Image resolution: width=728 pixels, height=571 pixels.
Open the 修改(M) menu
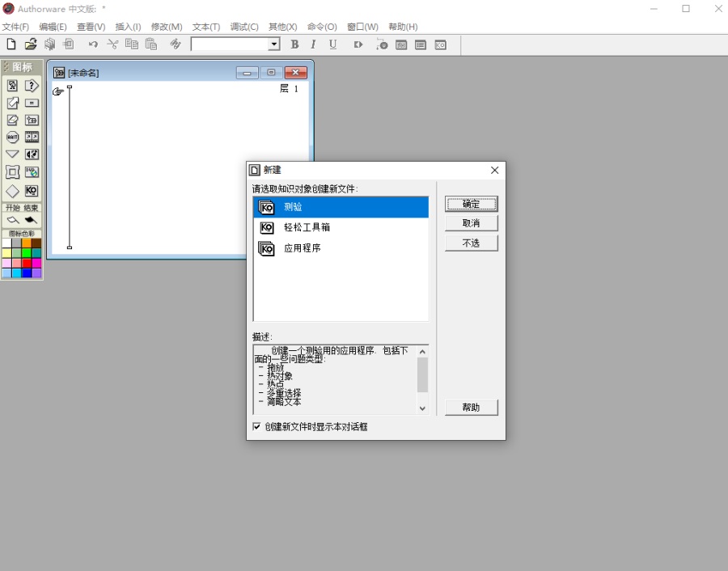click(167, 27)
